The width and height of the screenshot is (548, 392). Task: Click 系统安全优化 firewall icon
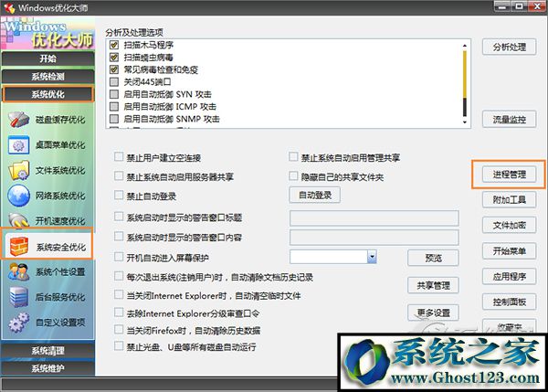point(19,247)
